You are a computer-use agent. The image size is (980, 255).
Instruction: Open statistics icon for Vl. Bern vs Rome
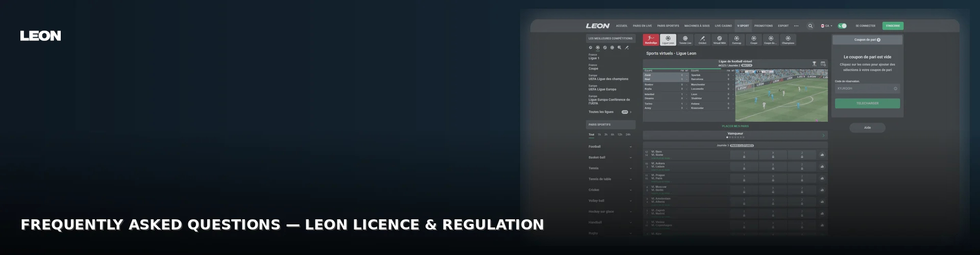coord(822,155)
